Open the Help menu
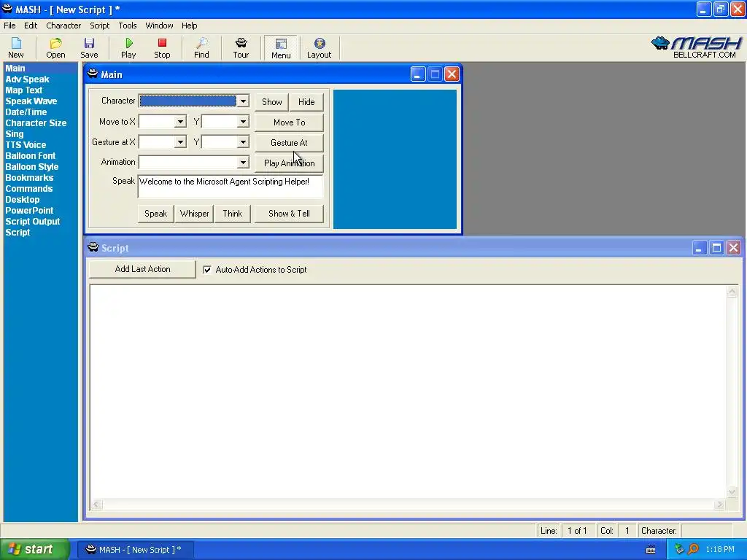747x560 pixels. click(x=189, y=26)
